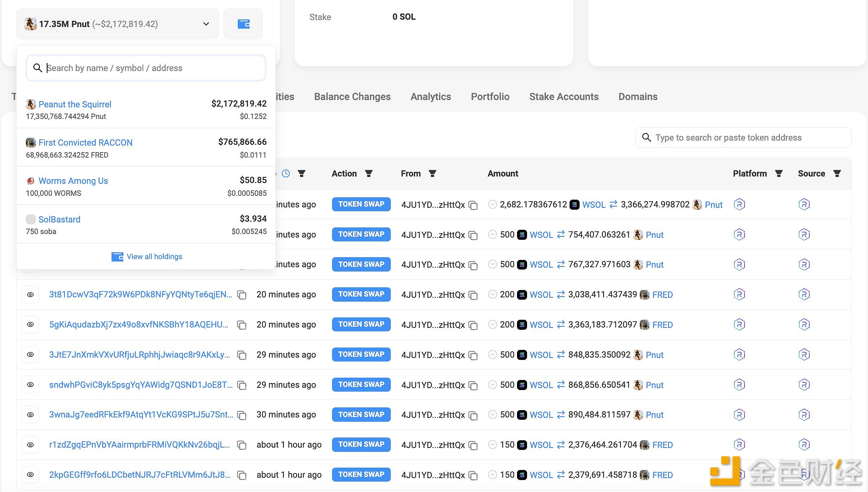Open From column filter

pos(432,173)
